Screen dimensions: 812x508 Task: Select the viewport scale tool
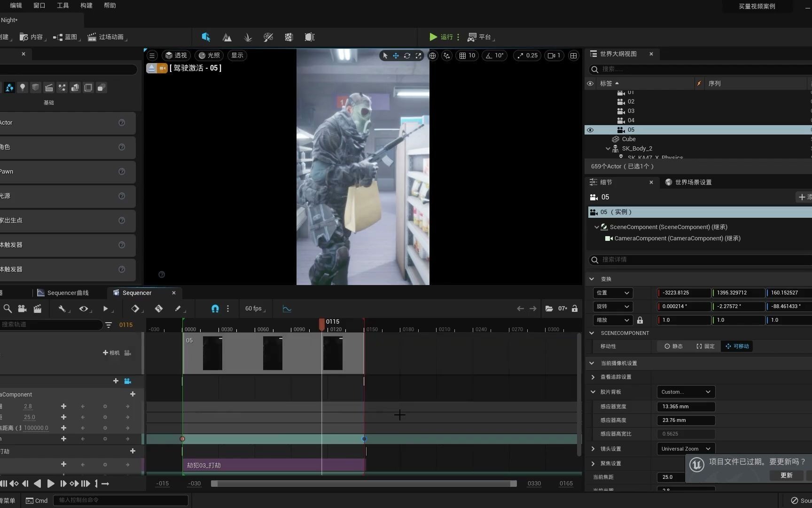418,56
